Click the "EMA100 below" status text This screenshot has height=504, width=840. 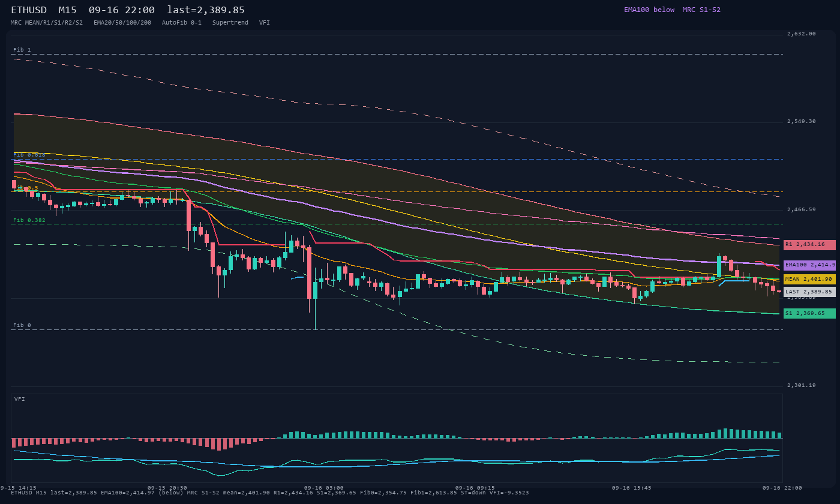point(649,10)
